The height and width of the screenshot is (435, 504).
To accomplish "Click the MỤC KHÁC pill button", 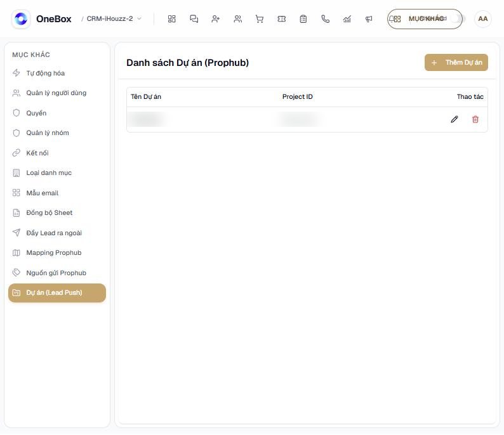I will (x=425, y=19).
